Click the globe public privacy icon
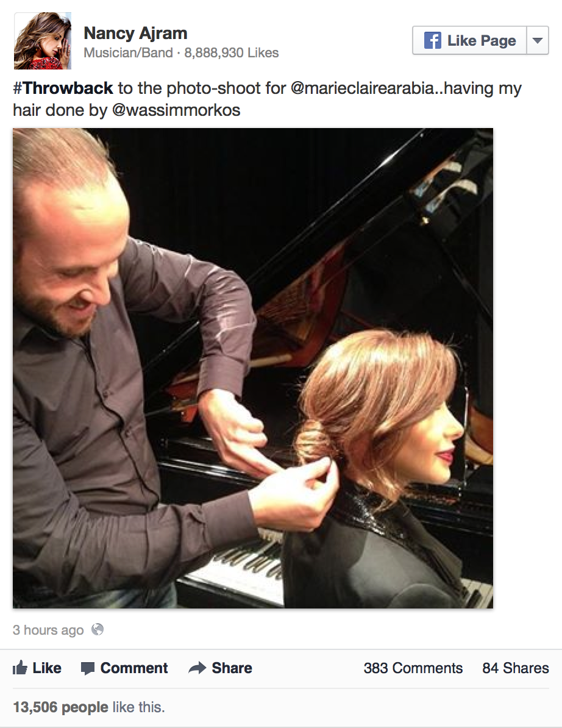Viewport: 562px width, 728px height. (98, 630)
